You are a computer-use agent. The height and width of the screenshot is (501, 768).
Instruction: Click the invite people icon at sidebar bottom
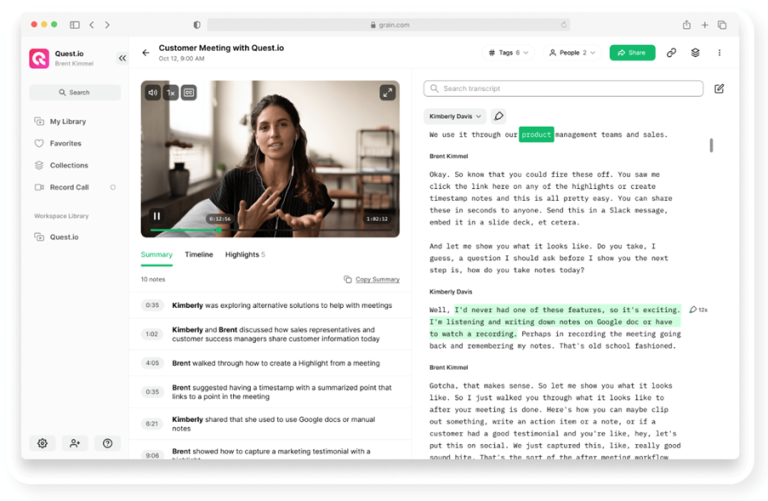[75, 443]
